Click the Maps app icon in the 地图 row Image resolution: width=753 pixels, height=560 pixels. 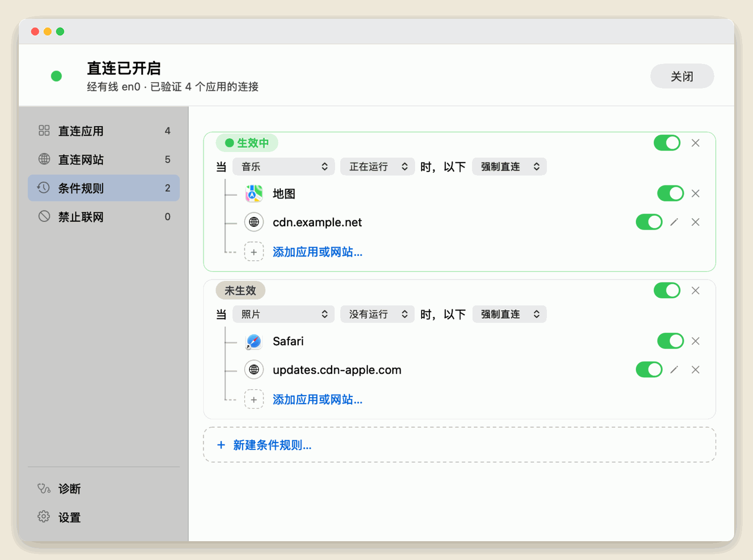pyautogui.click(x=254, y=193)
